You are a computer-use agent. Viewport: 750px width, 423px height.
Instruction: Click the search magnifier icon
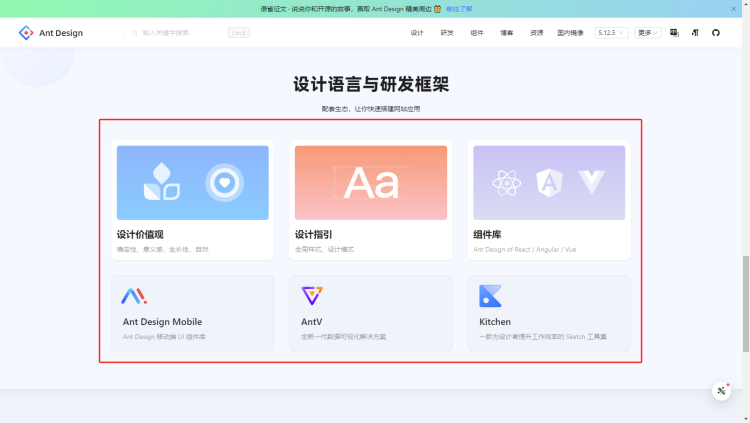(135, 33)
